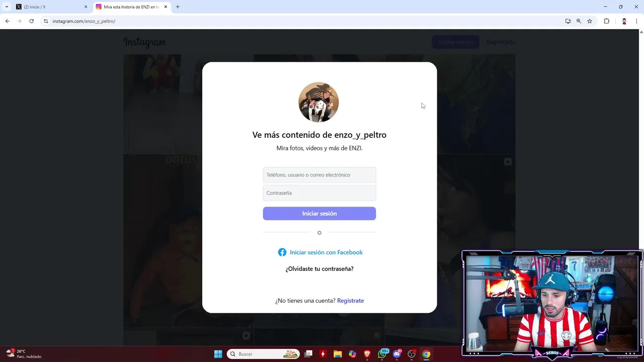
Task: Open the Chrome profile avatar
Action: pyautogui.click(x=624, y=21)
